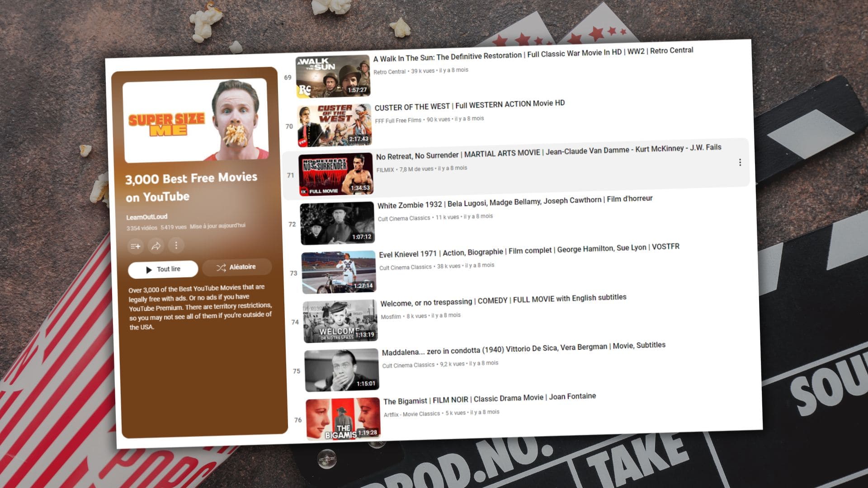
Task: Open FFF Full Free Films channel link
Action: coord(398,121)
